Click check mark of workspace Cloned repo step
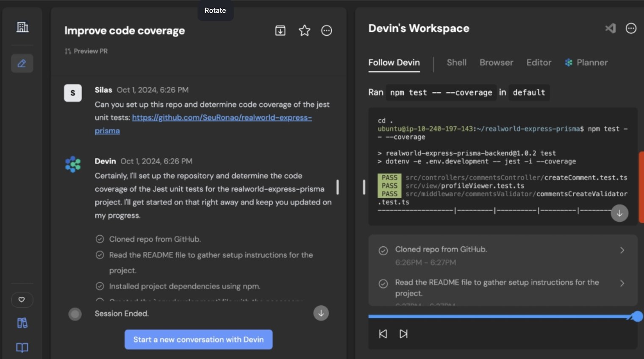This screenshot has height=359, width=644. pyautogui.click(x=383, y=251)
